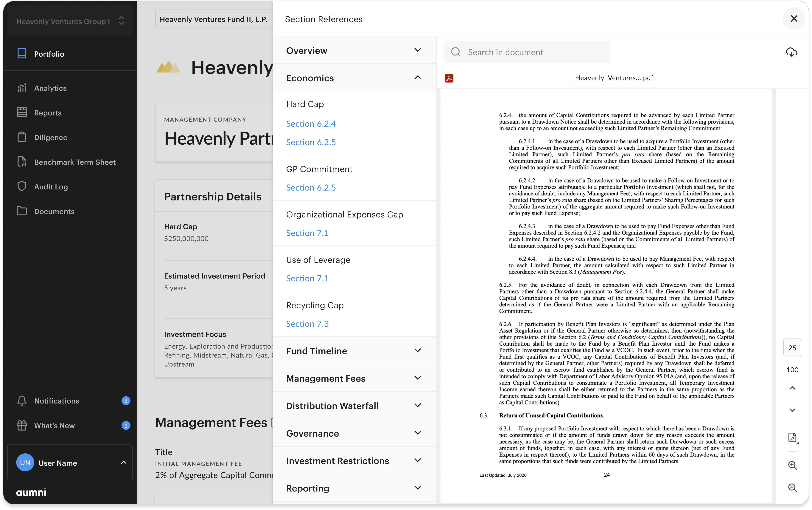Click the total page count 100
Viewport: 812px width, 510px height.
tap(792, 370)
